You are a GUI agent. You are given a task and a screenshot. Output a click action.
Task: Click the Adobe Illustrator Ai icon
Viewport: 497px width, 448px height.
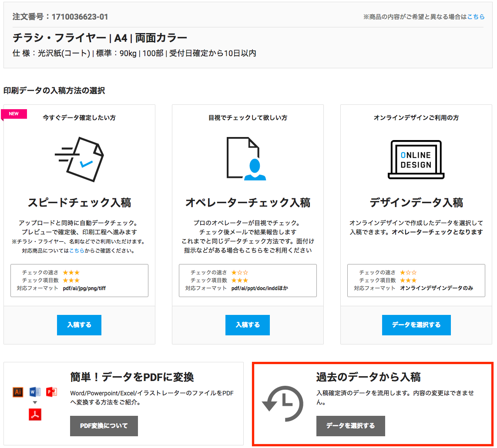(x=18, y=392)
